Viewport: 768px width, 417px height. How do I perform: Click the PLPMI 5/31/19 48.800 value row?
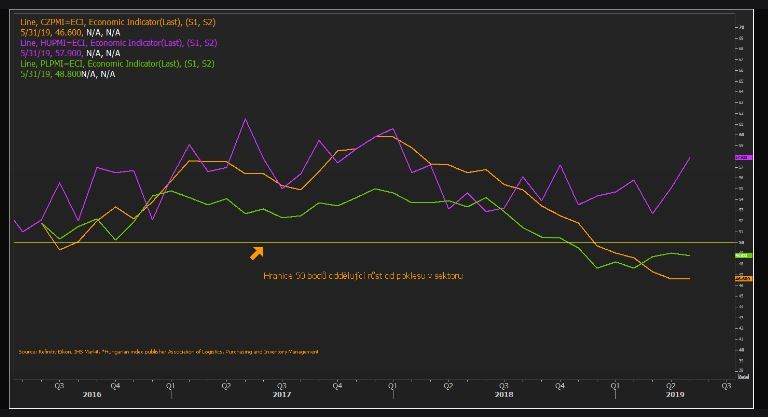pyautogui.click(x=65, y=74)
